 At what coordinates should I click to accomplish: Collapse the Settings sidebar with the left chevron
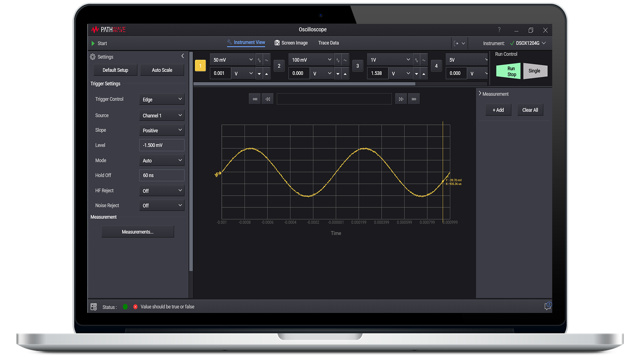pos(182,56)
